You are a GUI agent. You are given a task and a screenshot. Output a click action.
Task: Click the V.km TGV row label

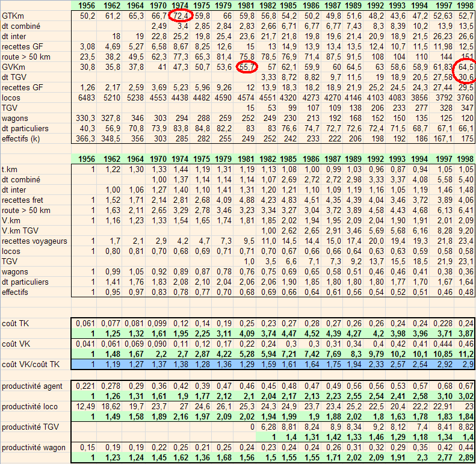click(20, 230)
